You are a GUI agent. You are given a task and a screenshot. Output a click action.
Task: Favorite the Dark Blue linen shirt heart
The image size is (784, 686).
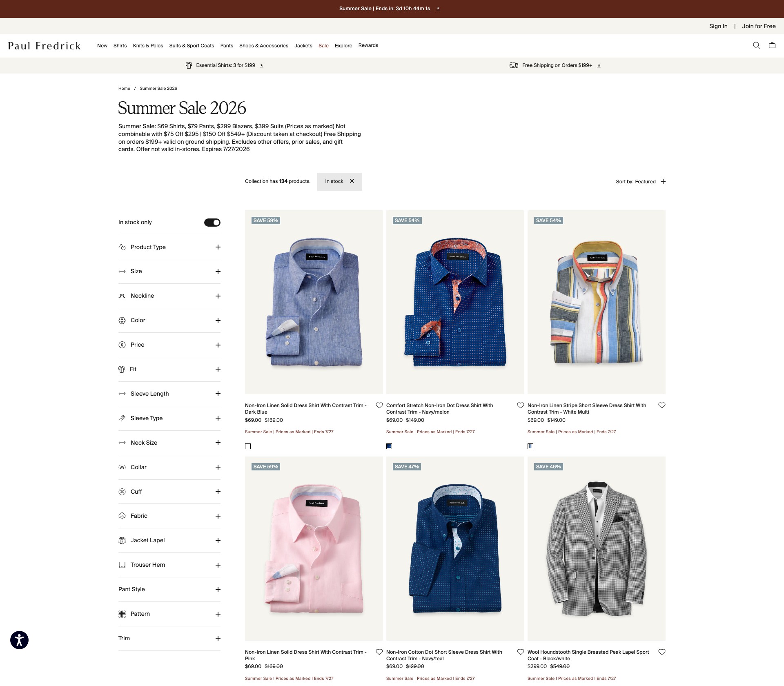click(379, 405)
